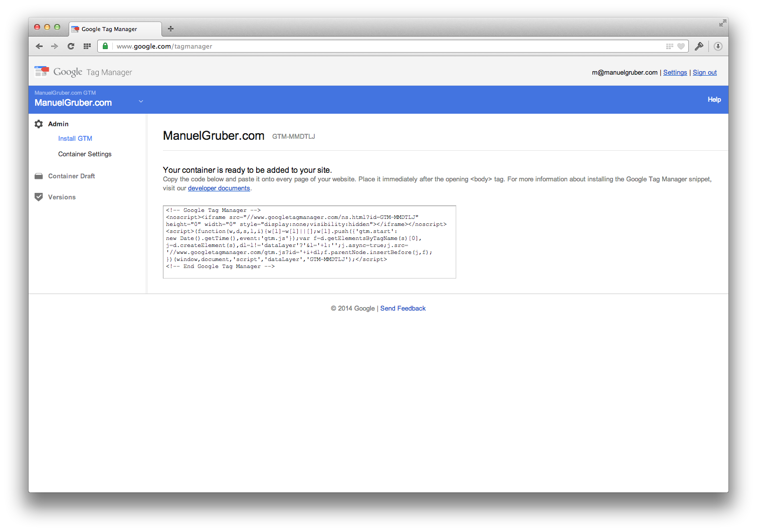Click the GTM-MMDTLJ container ID text
757x532 pixels.
(x=293, y=136)
